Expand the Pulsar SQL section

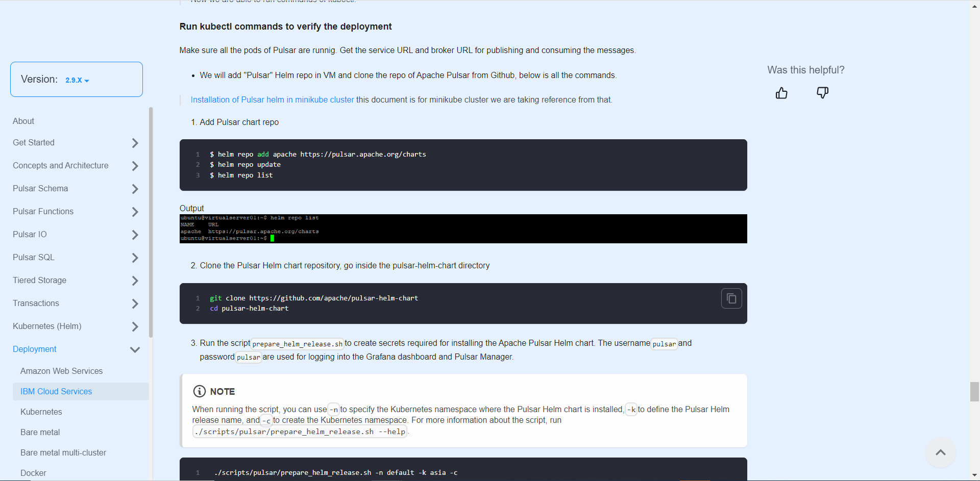tap(135, 258)
